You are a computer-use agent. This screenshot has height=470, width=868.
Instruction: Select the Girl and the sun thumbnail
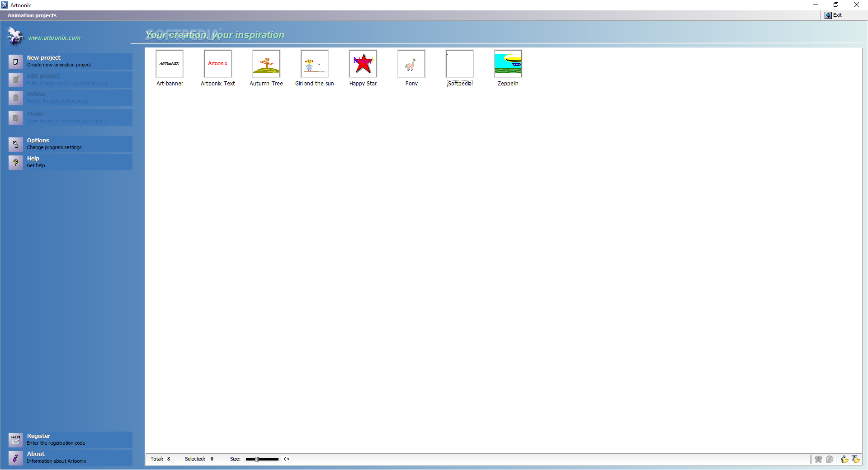click(315, 64)
